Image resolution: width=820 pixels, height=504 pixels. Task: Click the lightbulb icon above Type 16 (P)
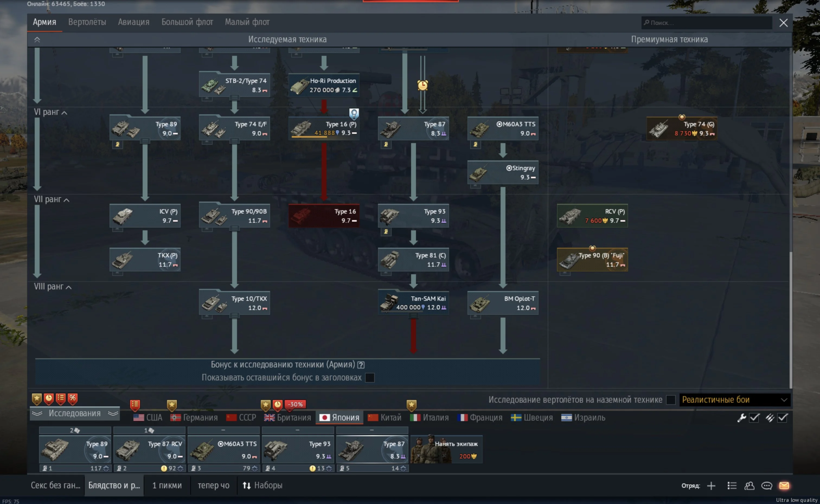click(354, 114)
